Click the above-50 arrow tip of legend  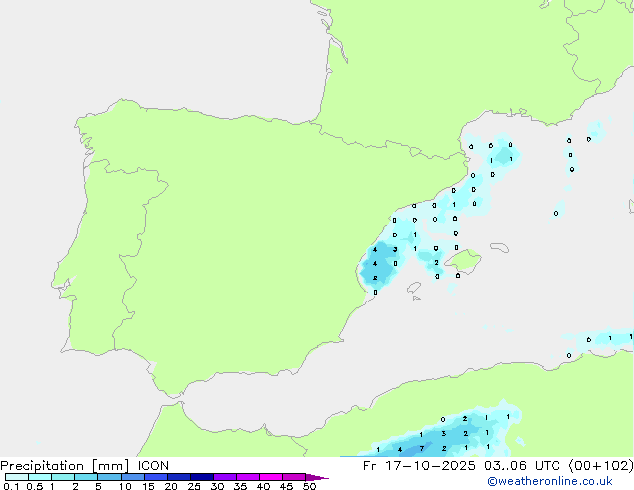[x=317, y=477]
